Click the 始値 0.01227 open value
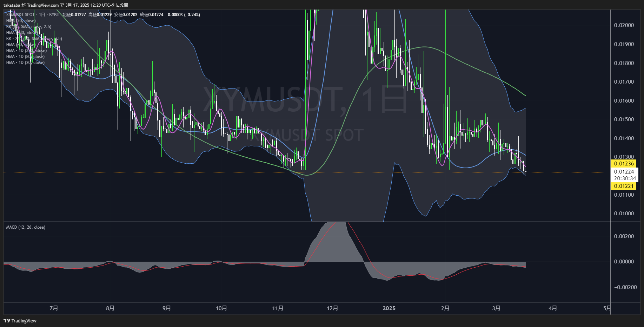Screen dimensions: 644x327 point(74,15)
